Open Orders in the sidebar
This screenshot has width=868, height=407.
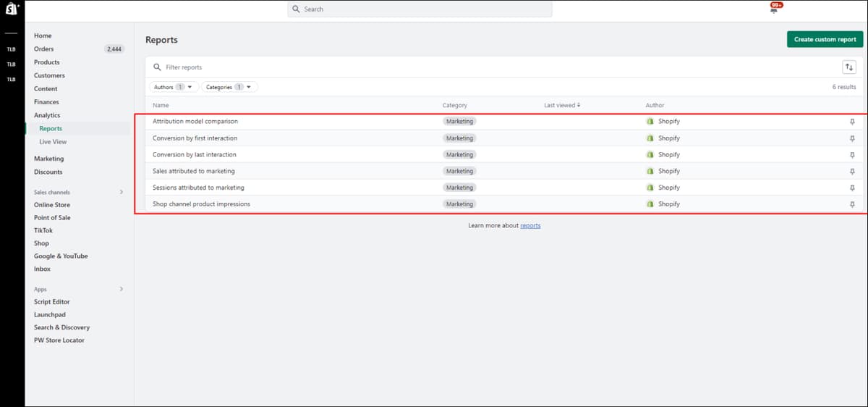coord(43,49)
